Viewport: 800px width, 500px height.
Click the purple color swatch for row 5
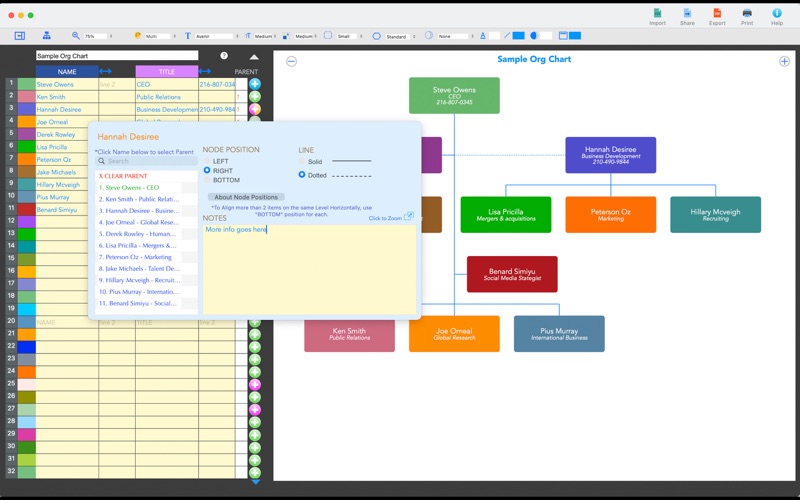(27, 134)
